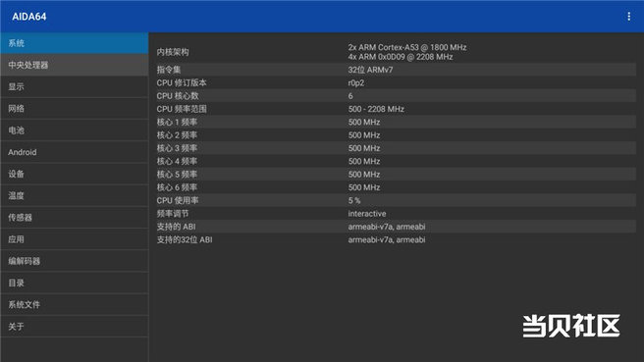Click the 500 - 2208 MHz value

point(376,109)
